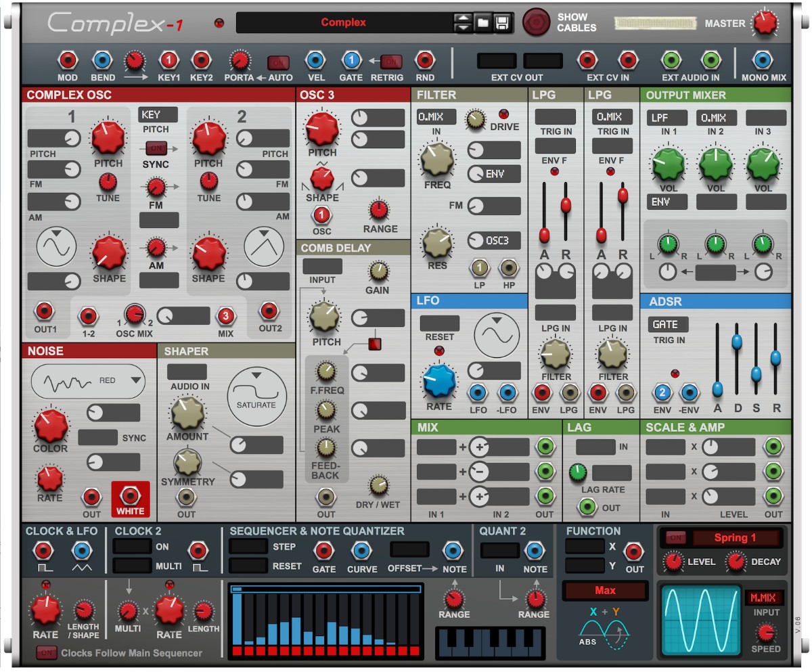The height and width of the screenshot is (672, 812).
Task: Click the numbered 2 ENV button in ADSR
Action: [662, 393]
